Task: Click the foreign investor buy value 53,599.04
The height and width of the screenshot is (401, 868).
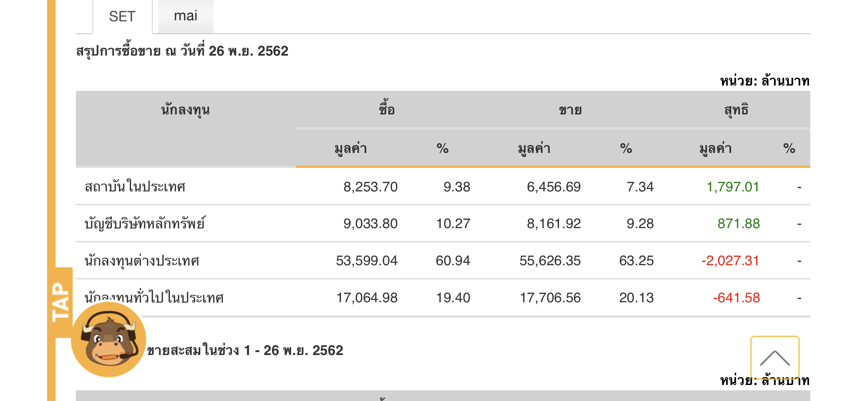Action: click(367, 261)
